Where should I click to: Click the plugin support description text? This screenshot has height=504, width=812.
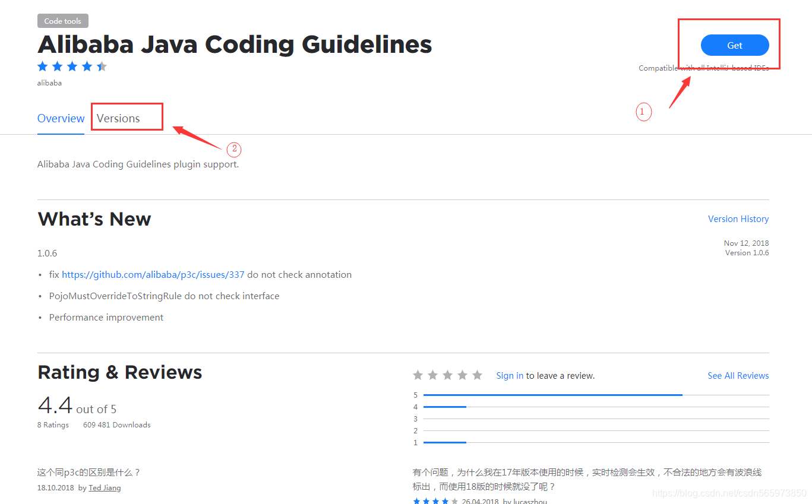pos(138,164)
